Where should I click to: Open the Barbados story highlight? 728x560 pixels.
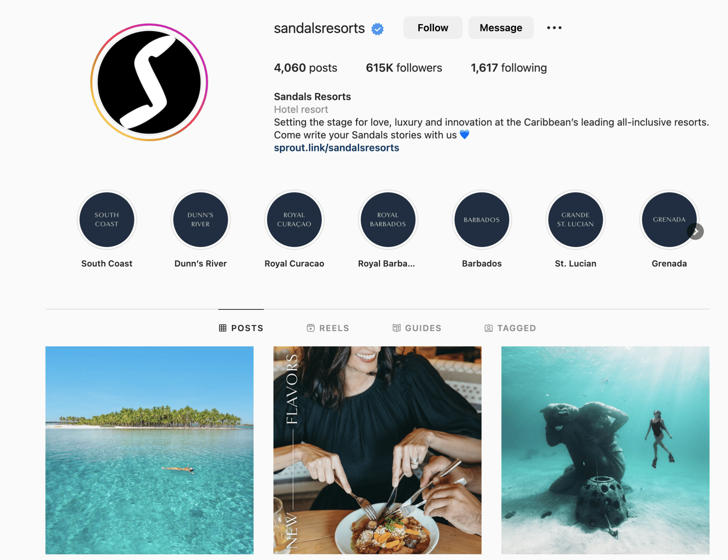(482, 220)
